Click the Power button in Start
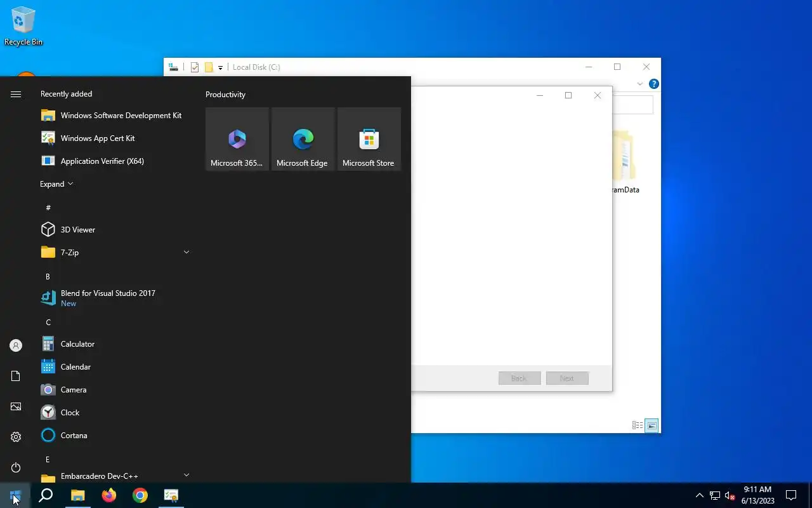The height and width of the screenshot is (508, 812). tap(16, 467)
